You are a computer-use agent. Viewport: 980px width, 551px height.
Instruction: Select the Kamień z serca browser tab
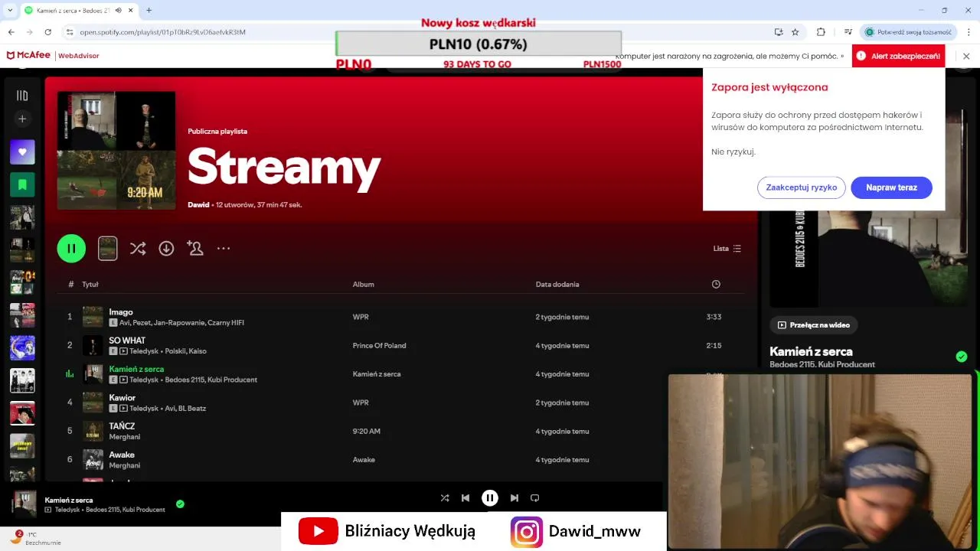coord(79,10)
